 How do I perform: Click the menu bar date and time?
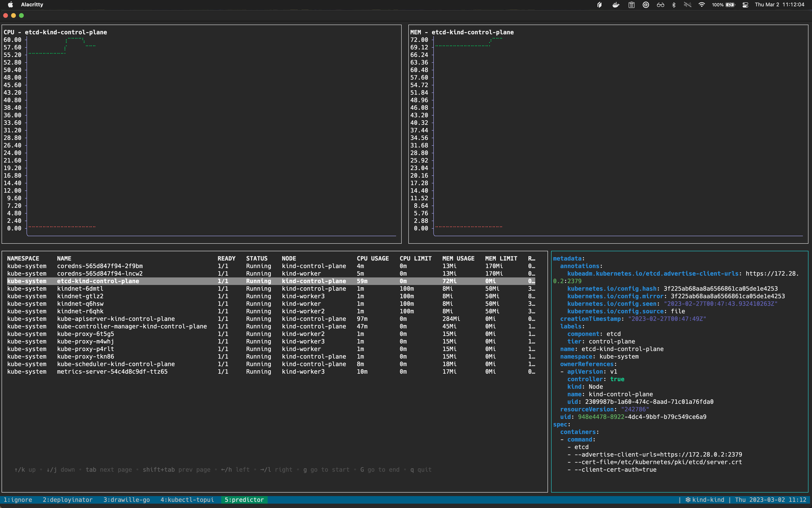coord(779,5)
